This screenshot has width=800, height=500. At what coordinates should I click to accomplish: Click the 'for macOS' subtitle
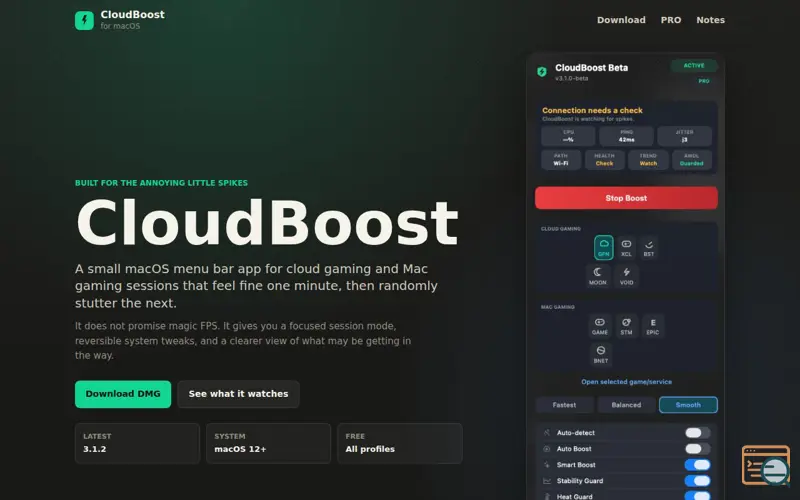pos(120,26)
